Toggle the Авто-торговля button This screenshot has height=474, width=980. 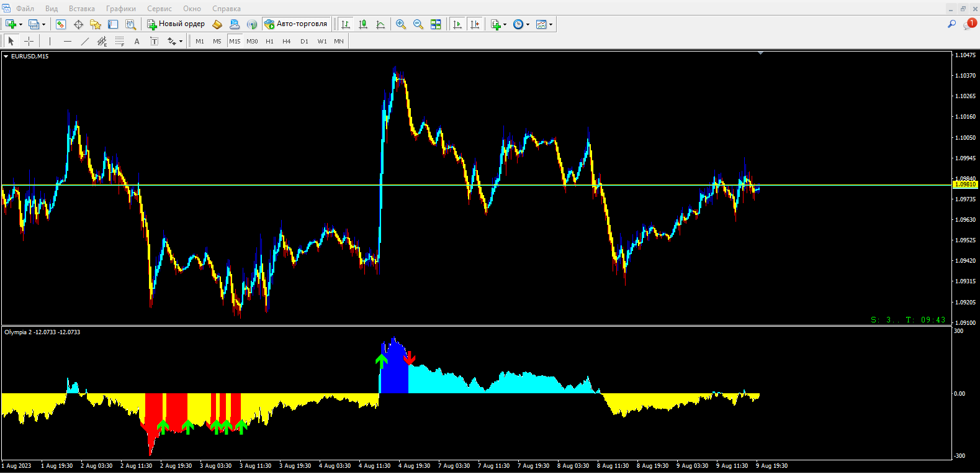pos(296,24)
